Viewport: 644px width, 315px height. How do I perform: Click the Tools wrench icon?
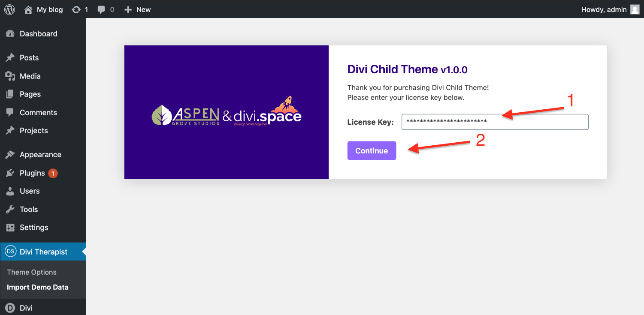[x=10, y=210]
